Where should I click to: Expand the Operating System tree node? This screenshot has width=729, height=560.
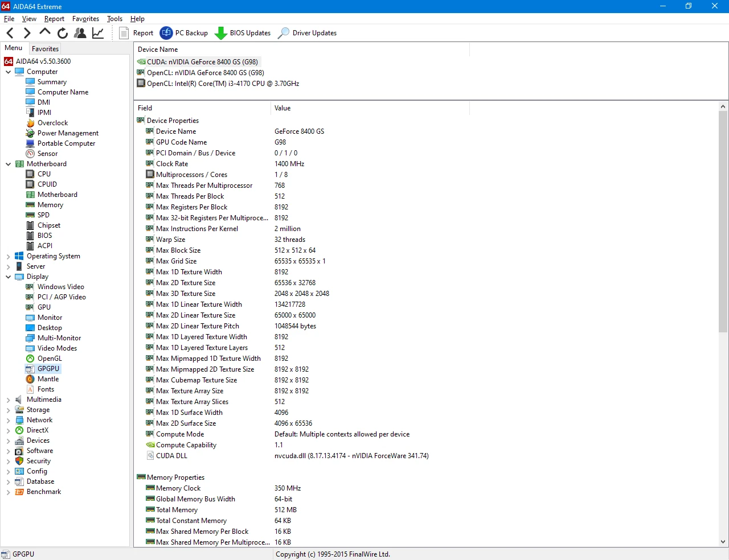[8, 256]
